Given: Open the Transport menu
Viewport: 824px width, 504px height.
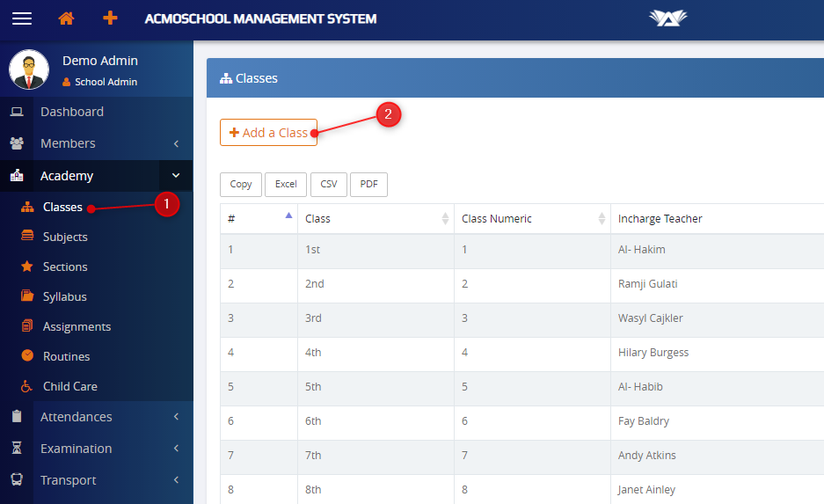Looking at the screenshot, I should pos(68,480).
